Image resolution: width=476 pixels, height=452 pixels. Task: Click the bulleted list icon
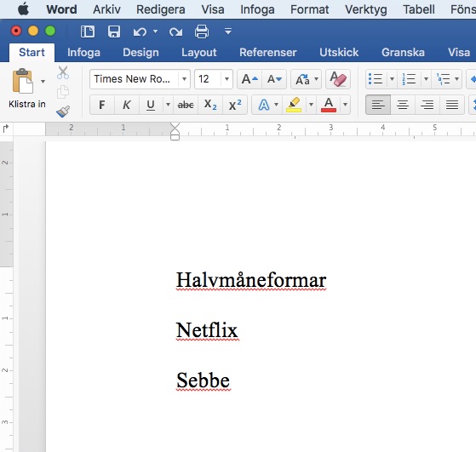tap(376, 79)
